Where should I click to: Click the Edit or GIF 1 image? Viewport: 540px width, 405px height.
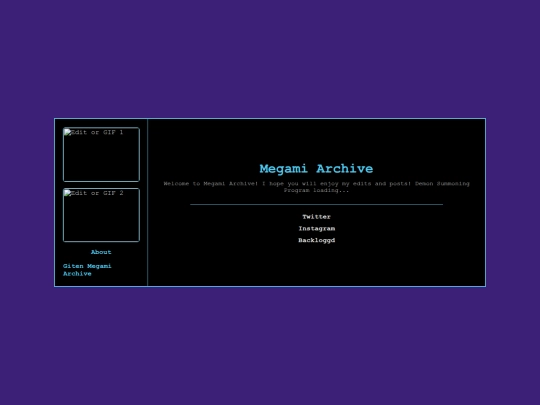point(101,154)
